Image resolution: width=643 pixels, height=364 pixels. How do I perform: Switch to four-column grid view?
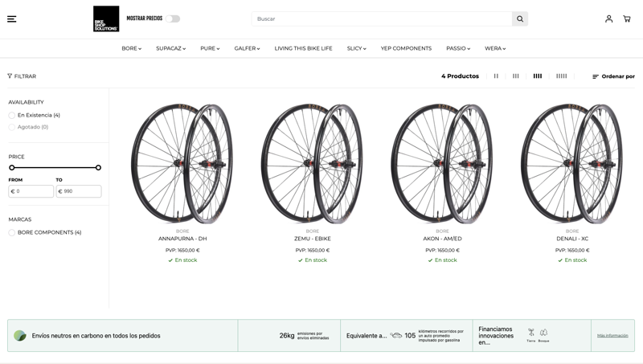click(538, 76)
